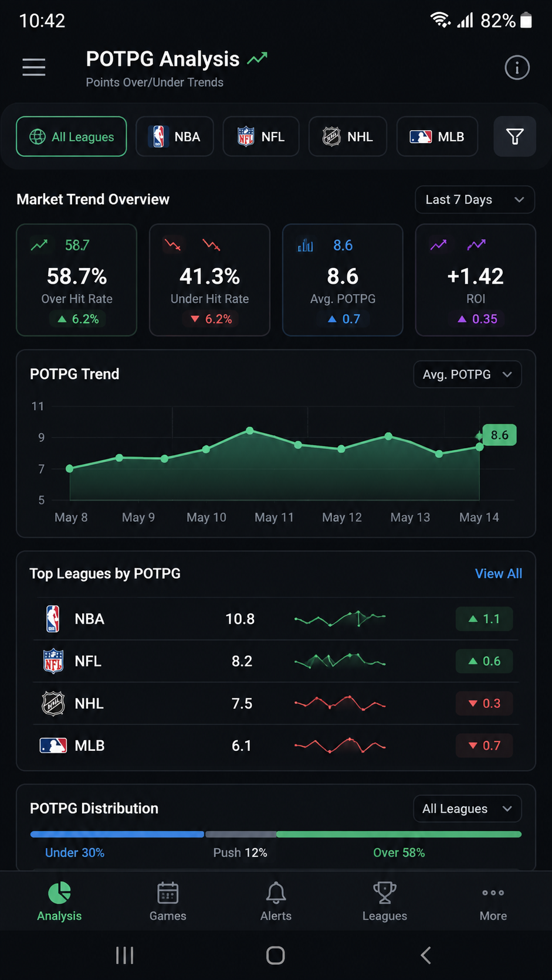Tap the Under 30% label
The image size is (552, 980).
tap(74, 853)
